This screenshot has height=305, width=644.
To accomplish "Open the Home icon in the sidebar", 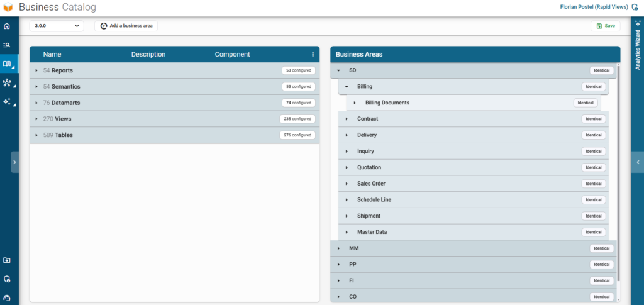I will coord(6,26).
